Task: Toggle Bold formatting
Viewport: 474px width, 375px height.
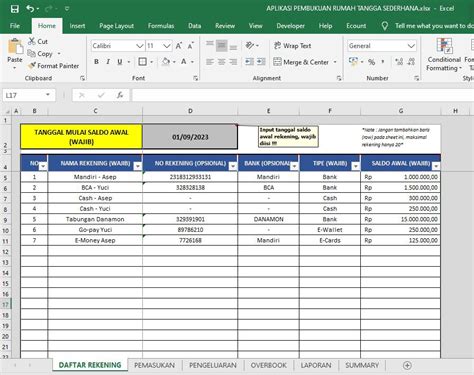Action: point(96,62)
